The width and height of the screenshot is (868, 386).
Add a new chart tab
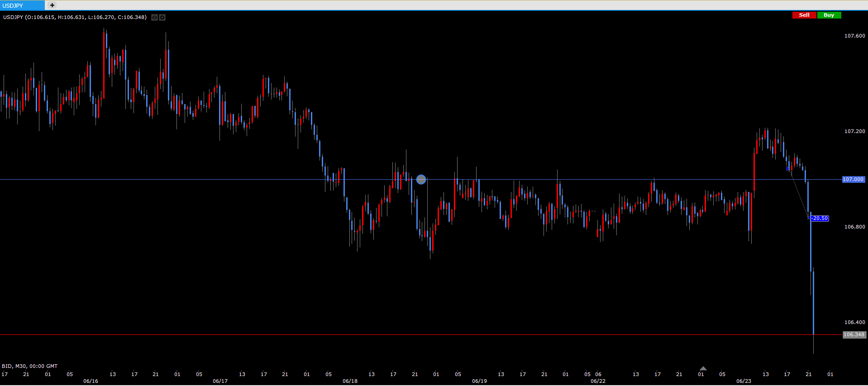click(52, 5)
